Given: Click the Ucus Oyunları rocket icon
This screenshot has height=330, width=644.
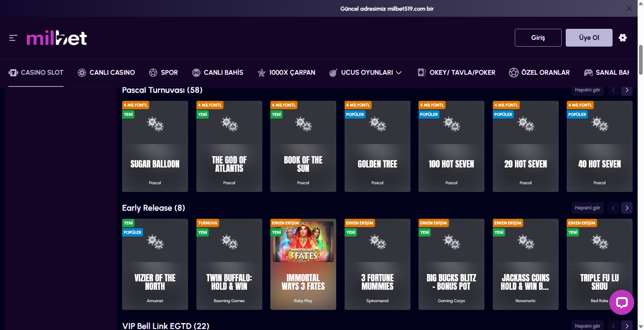Looking at the screenshot, I should (333, 73).
